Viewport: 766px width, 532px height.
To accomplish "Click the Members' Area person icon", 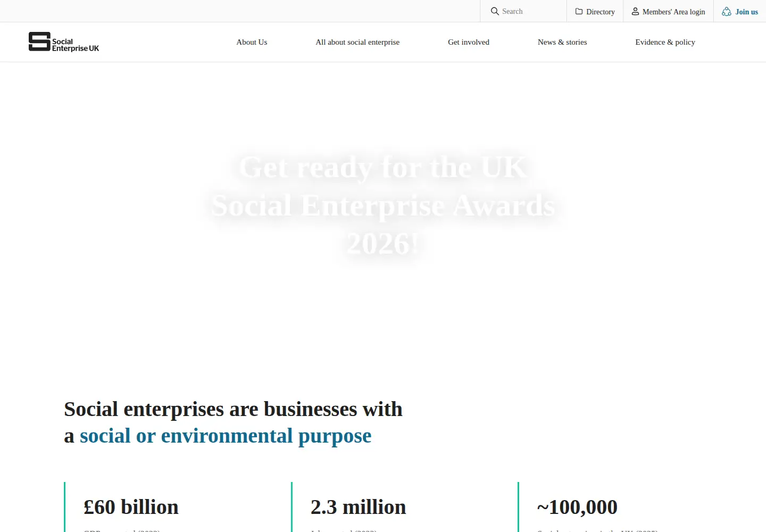I will 635,11.
